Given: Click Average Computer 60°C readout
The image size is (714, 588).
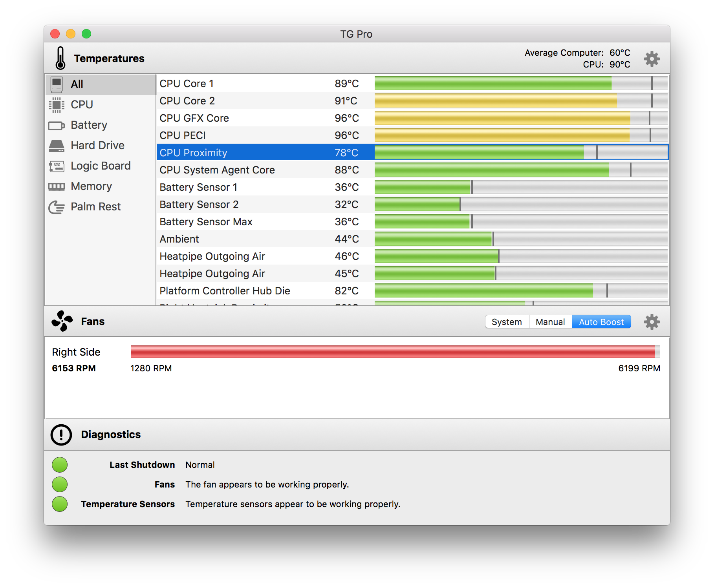Looking at the screenshot, I should (577, 53).
